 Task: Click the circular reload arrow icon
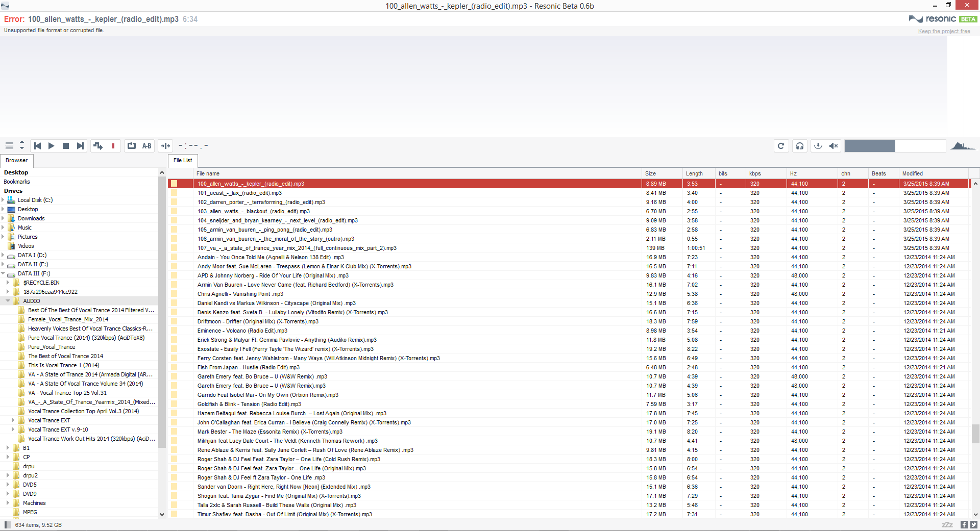[x=781, y=146]
